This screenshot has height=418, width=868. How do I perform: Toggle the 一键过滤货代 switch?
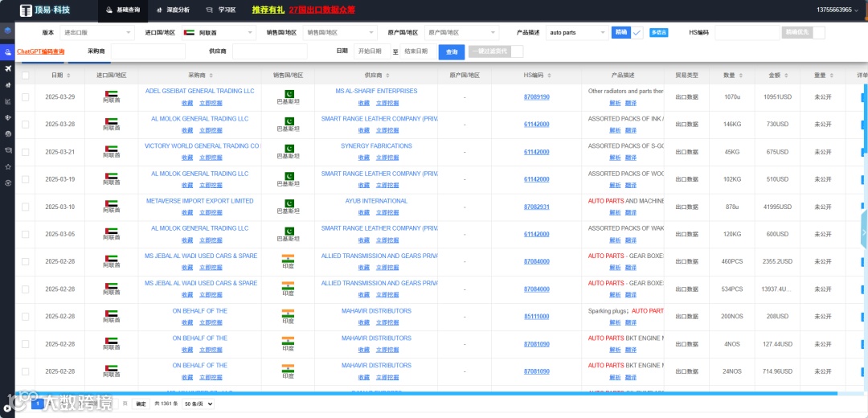point(495,51)
